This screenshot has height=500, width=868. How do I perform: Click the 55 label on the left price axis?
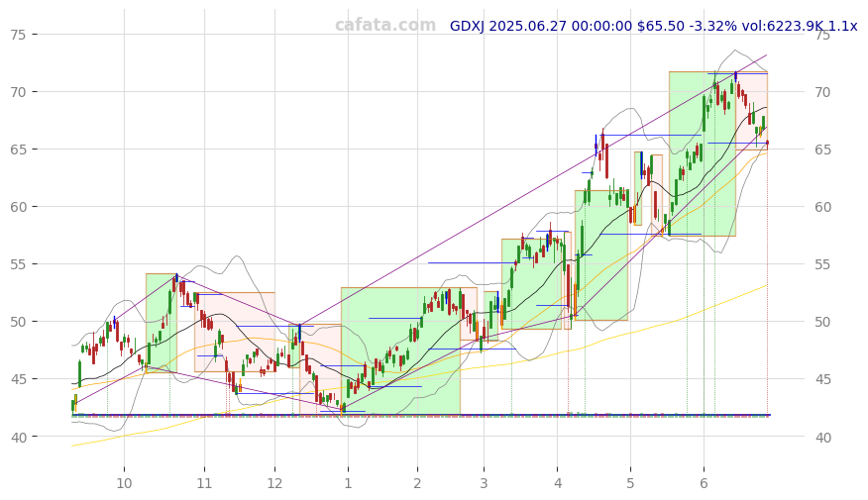click(18, 264)
